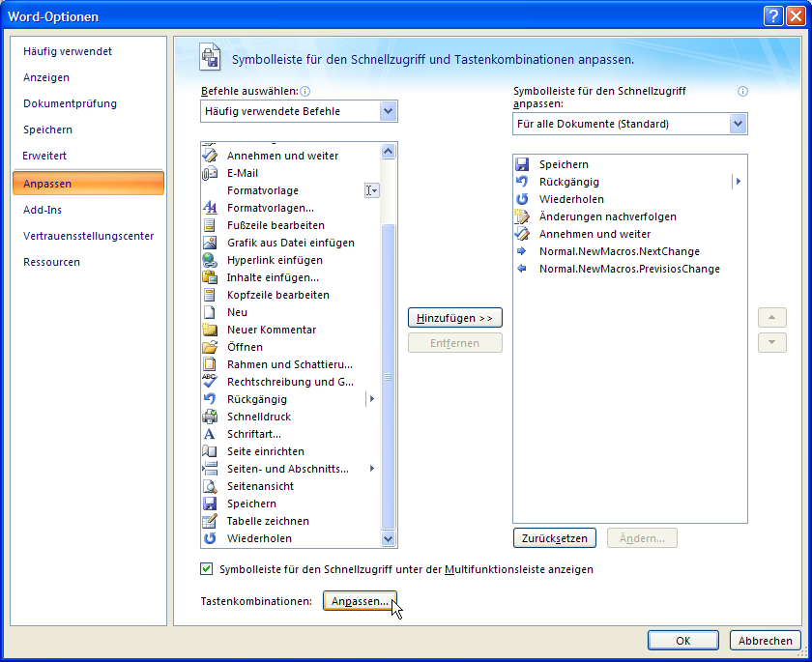Confirm with the OK button
The height and width of the screenshot is (662, 812).
tap(683, 641)
